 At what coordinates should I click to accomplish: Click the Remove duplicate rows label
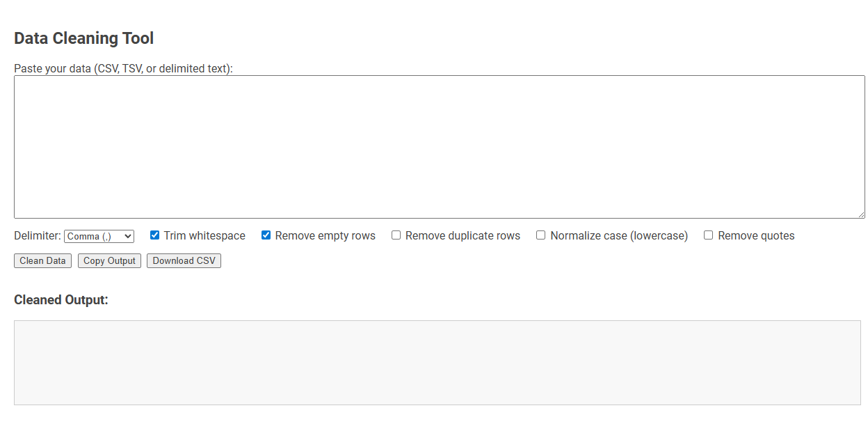pos(463,235)
